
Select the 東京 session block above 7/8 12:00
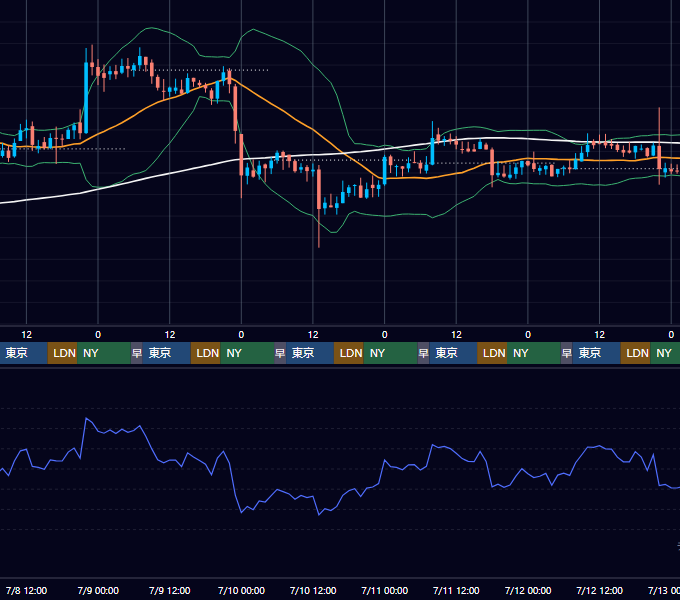tap(23, 353)
